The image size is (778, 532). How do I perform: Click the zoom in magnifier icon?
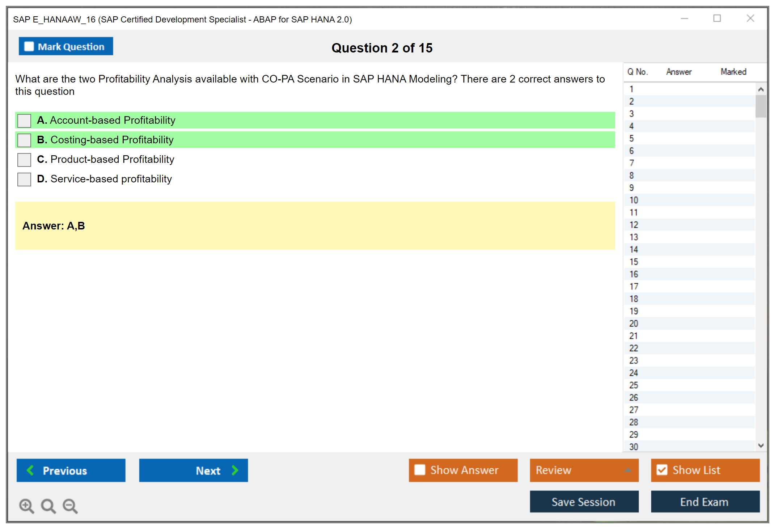tap(26, 506)
